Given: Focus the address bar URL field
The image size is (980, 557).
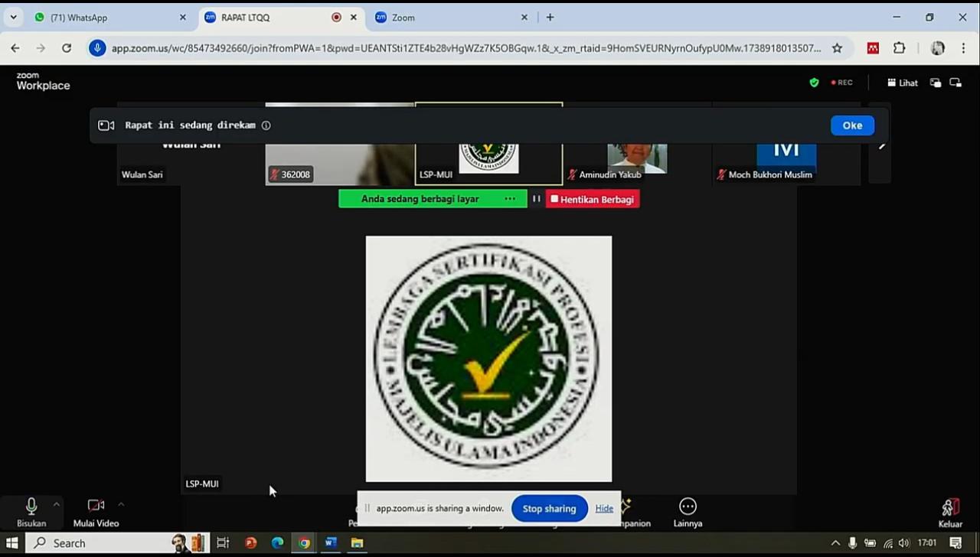Looking at the screenshot, I should tap(466, 48).
